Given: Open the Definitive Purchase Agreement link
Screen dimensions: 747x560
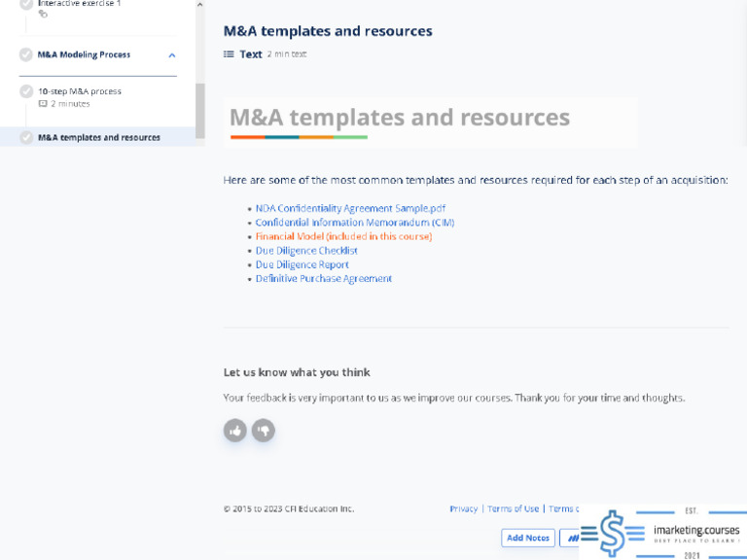Looking at the screenshot, I should coord(324,279).
